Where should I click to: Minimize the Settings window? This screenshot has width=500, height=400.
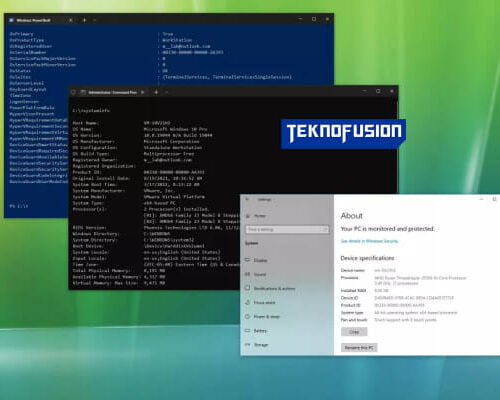[x=481, y=199]
